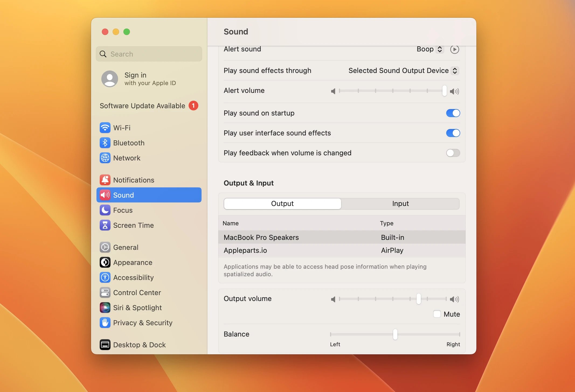This screenshot has height=392, width=575.
Task: Switch to the Input tab
Action: point(400,204)
